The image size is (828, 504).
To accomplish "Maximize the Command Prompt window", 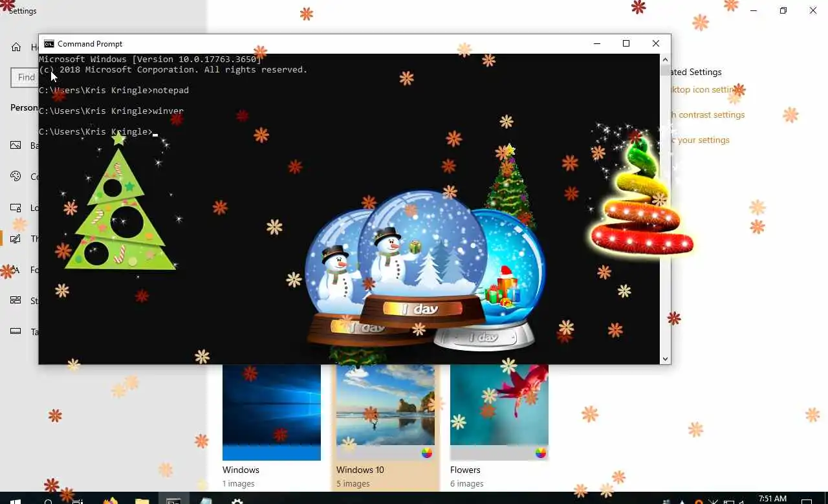I will click(x=626, y=43).
